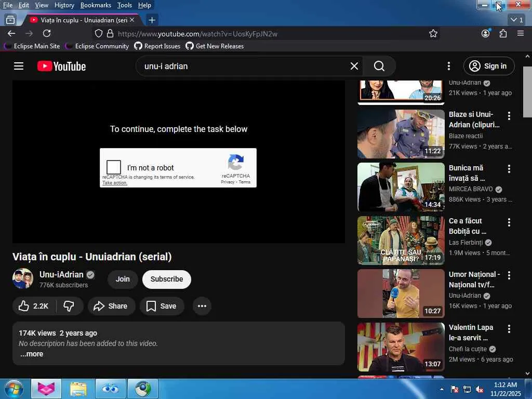The width and height of the screenshot is (532, 399).
Task: Open options for Valentin Lapa video
Action: pos(509,328)
